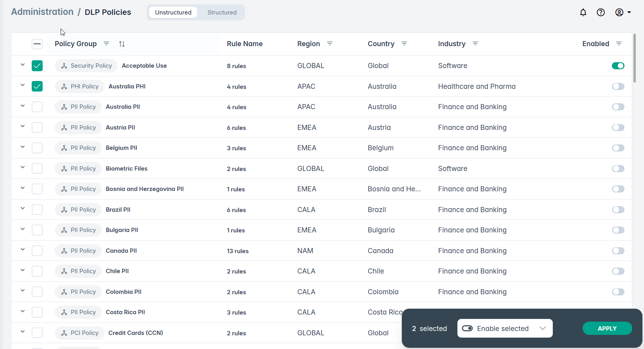The width and height of the screenshot is (644, 349).
Task: Click the Country column filter icon
Action: tap(404, 44)
